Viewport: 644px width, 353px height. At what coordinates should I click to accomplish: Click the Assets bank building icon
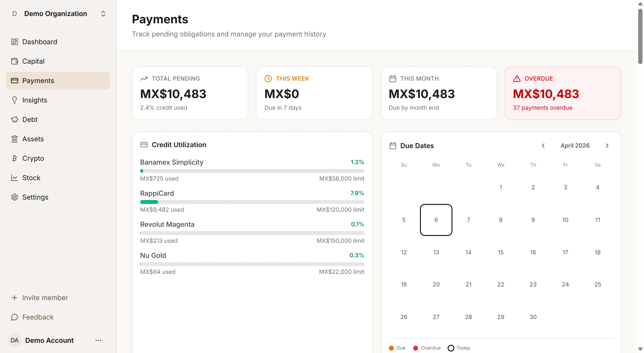click(15, 139)
